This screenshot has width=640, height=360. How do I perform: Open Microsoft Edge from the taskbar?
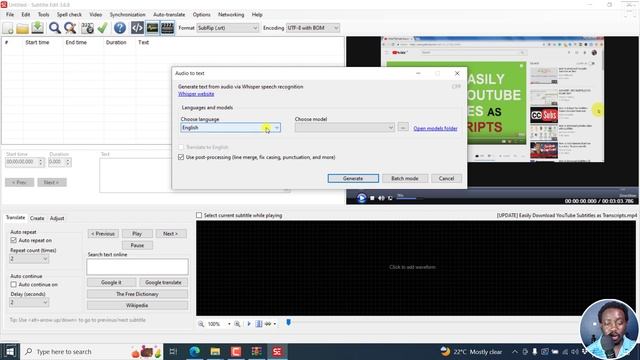(x=194, y=351)
